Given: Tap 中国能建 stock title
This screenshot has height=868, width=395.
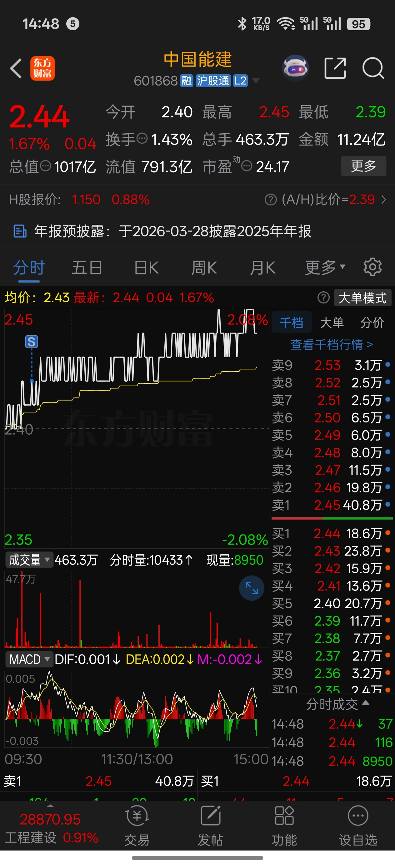Looking at the screenshot, I should tap(198, 60).
